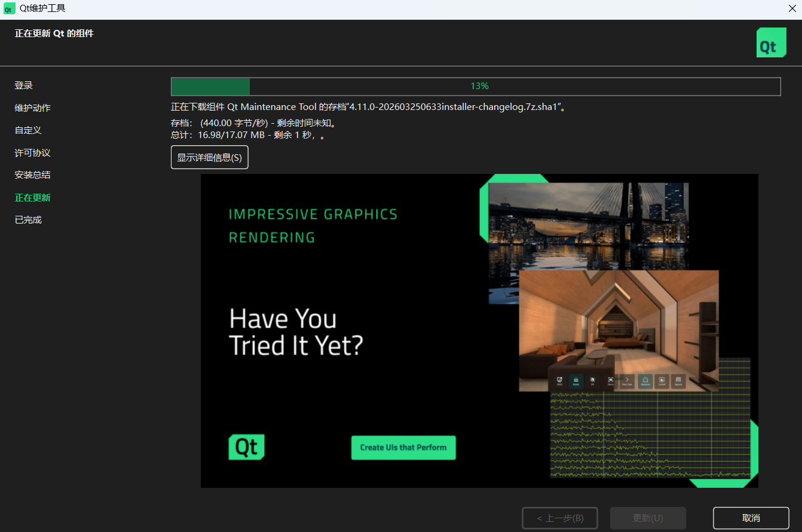This screenshot has height=532, width=802.
Task: Click the disabled 上一步(B) back button
Action: click(559, 518)
